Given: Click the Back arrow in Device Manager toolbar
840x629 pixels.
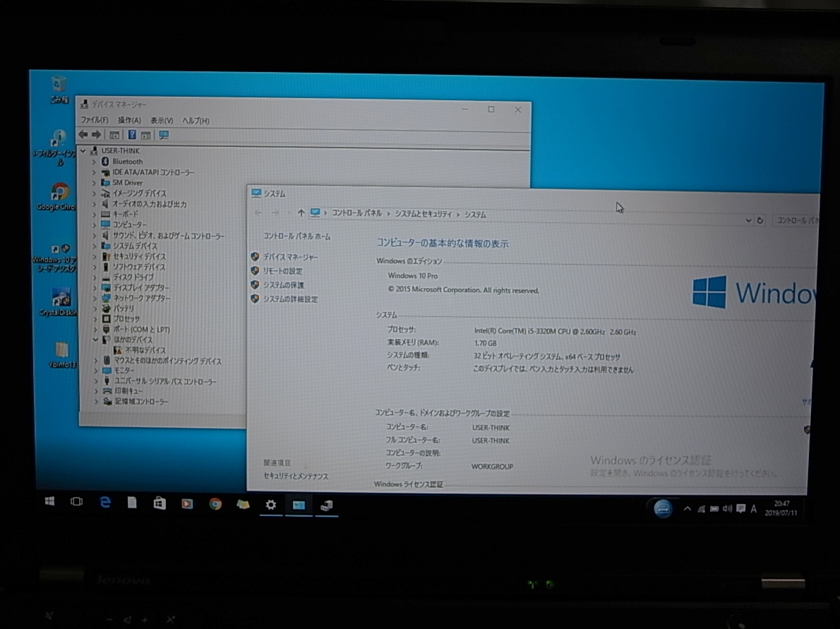Looking at the screenshot, I should (x=83, y=134).
